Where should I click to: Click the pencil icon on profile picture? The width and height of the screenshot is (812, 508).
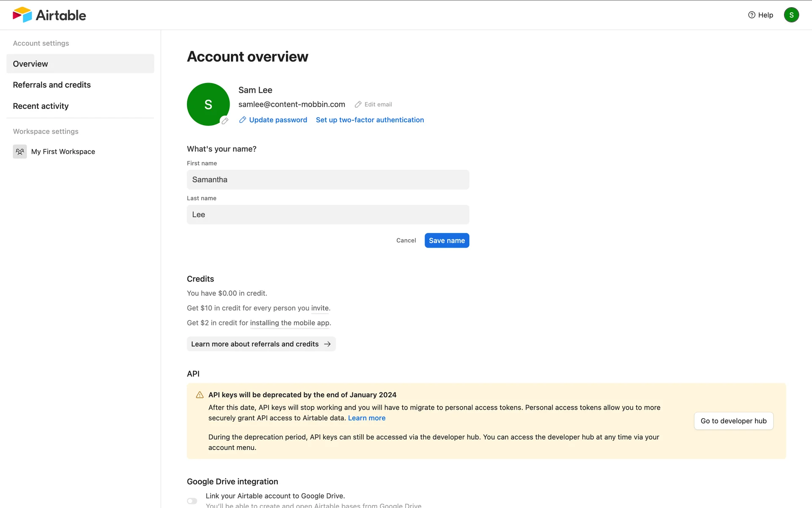point(225,121)
